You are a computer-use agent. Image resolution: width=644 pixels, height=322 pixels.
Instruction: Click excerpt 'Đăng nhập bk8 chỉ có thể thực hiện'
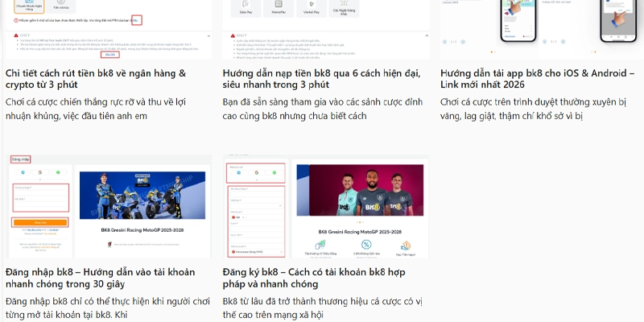pyautogui.click(x=108, y=308)
